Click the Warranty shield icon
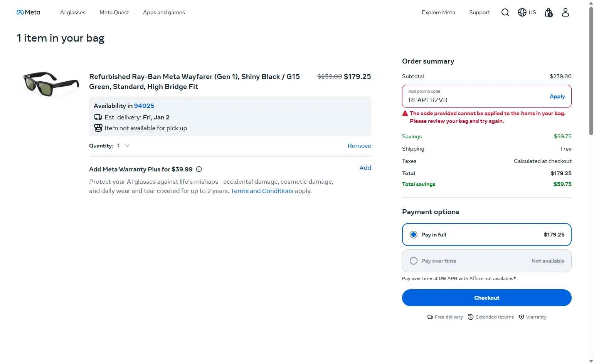This screenshot has height=364, width=594. 521,317
